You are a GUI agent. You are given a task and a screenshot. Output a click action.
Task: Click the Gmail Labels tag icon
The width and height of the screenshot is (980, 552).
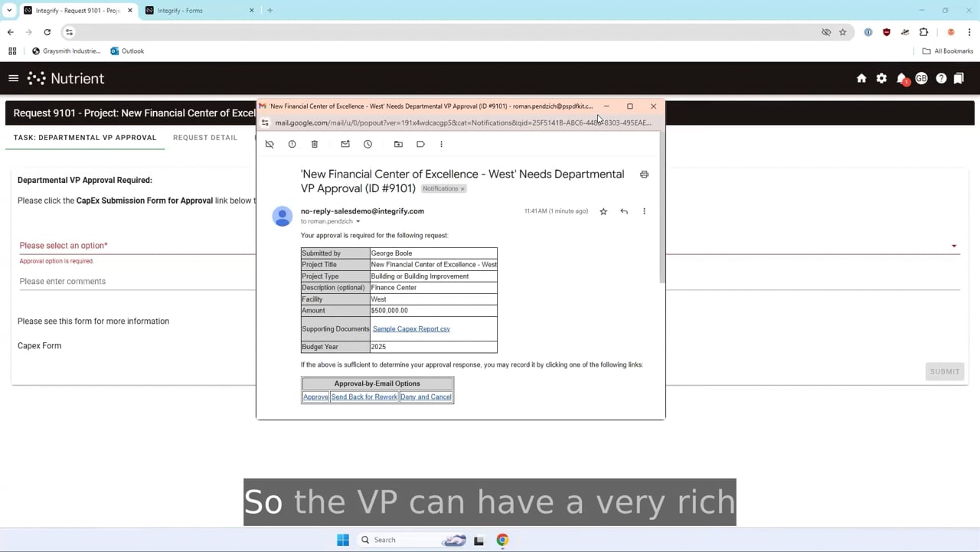[x=420, y=144]
